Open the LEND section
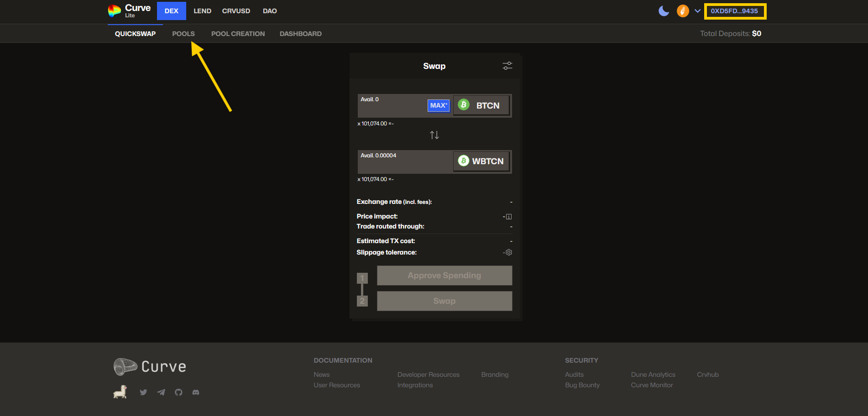This screenshot has width=868, height=416. [x=202, y=11]
